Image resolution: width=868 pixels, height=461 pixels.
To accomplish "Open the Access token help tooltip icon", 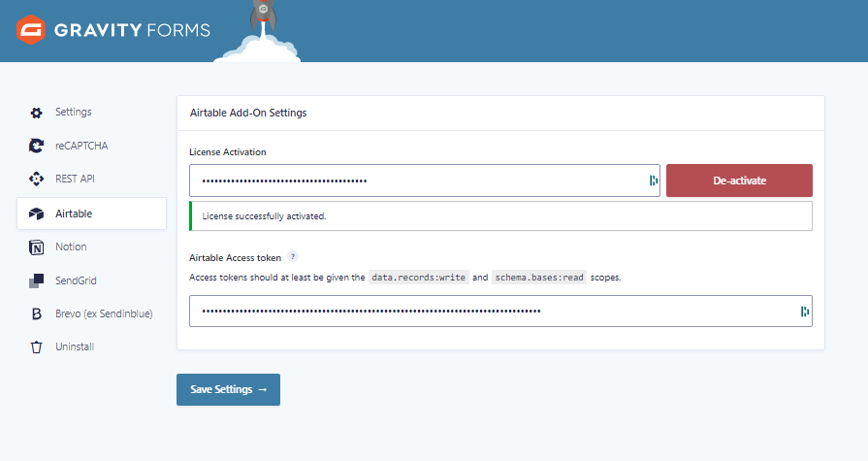I will click(x=293, y=256).
